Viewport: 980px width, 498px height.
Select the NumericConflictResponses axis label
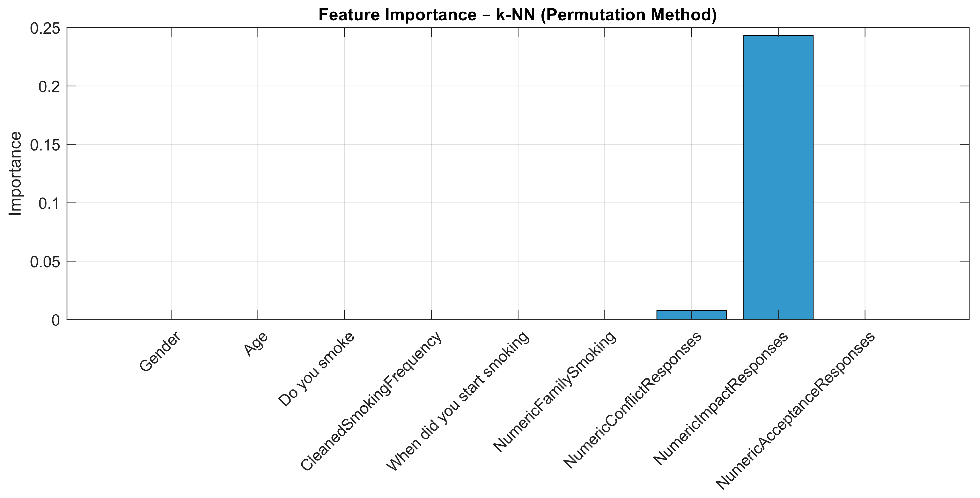point(632,400)
